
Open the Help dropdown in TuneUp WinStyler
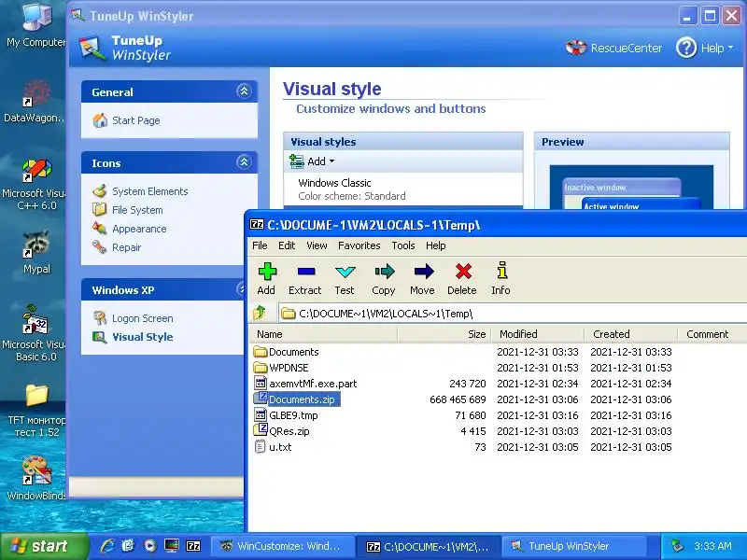[705, 49]
